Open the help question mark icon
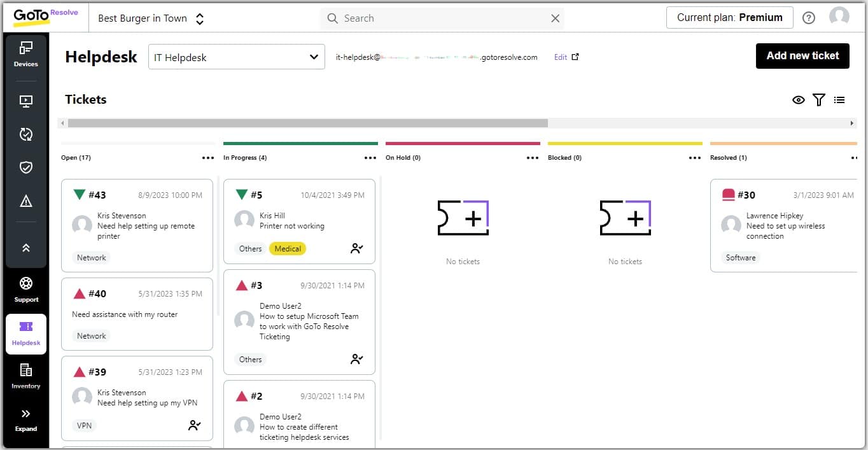 pyautogui.click(x=809, y=18)
